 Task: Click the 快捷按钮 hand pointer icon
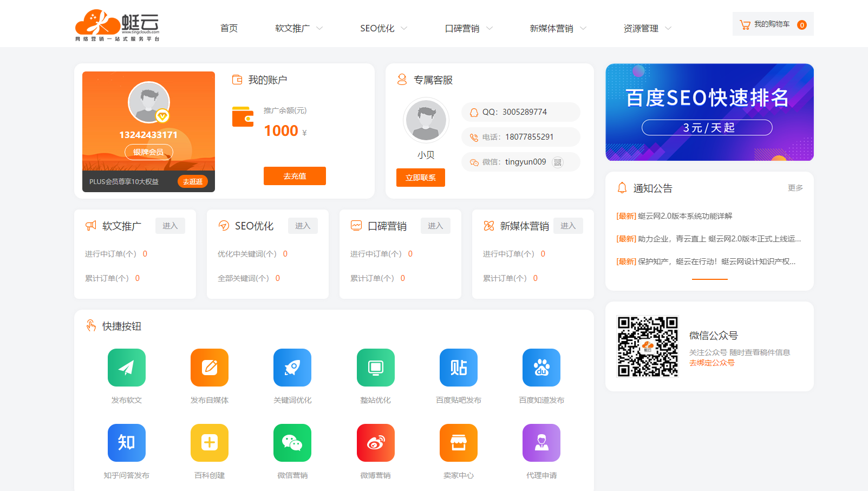[x=91, y=325]
